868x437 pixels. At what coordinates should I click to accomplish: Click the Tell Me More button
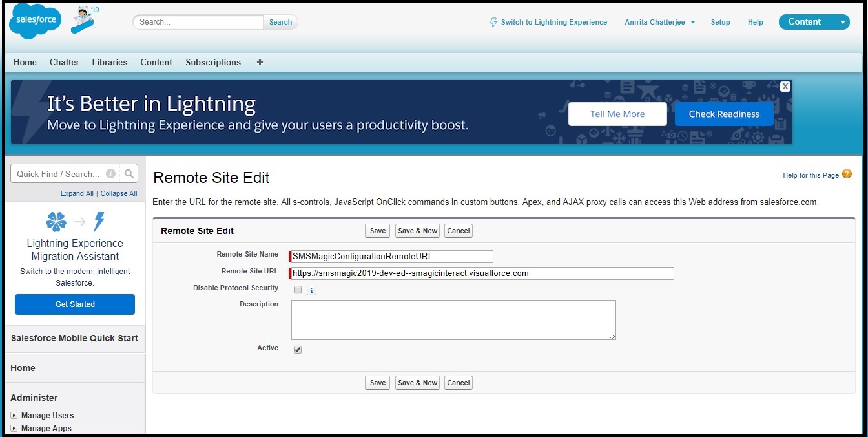[x=617, y=114]
